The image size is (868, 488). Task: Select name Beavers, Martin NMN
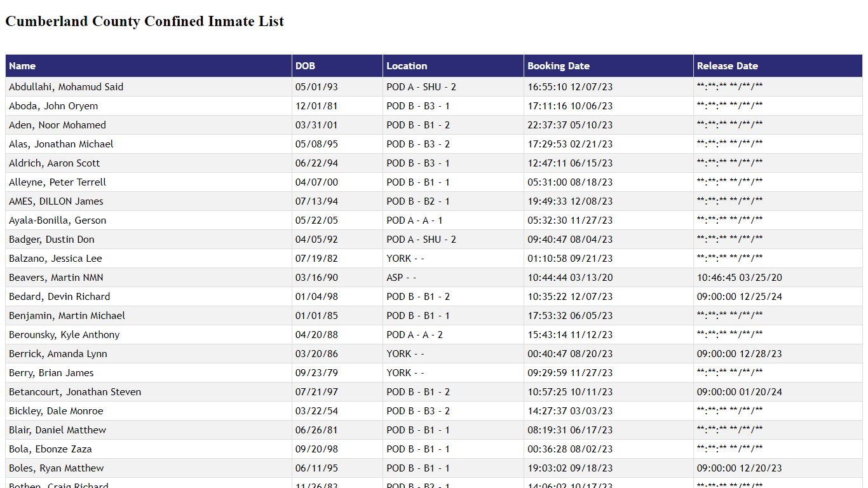56,278
